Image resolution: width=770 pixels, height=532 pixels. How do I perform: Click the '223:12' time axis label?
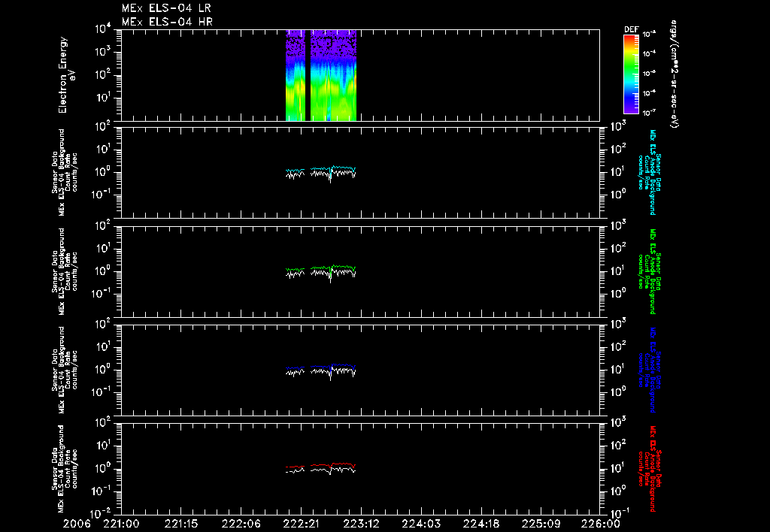coord(361,524)
